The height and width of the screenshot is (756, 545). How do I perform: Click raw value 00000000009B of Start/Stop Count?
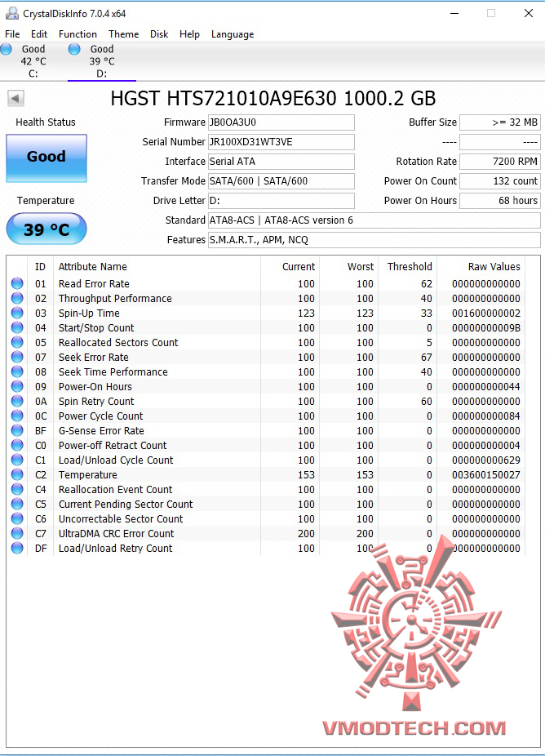click(486, 328)
